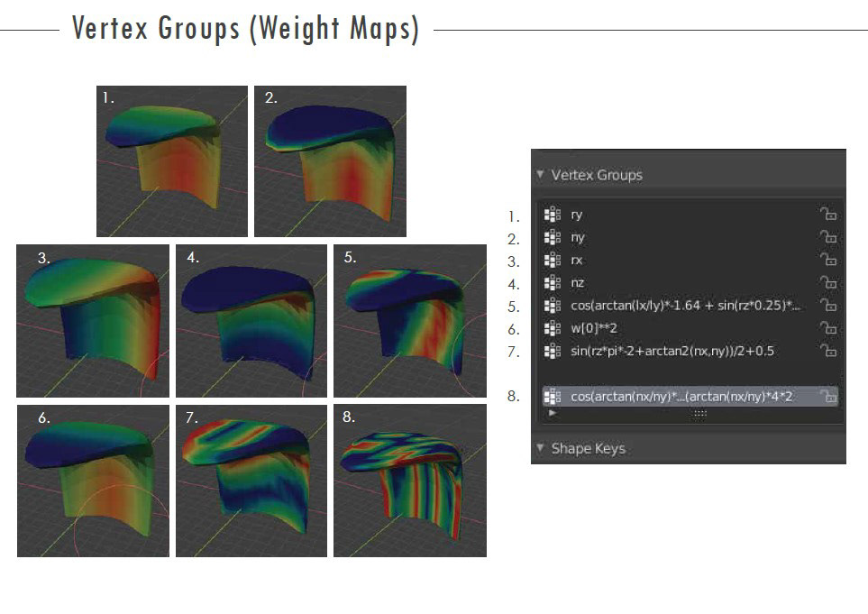Click the list resize grip handle
The width and height of the screenshot is (868, 614).
pyautogui.click(x=700, y=413)
